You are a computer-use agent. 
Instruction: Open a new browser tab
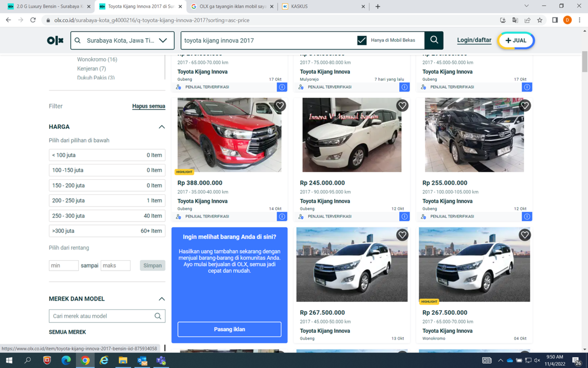[x=378, y=6]
